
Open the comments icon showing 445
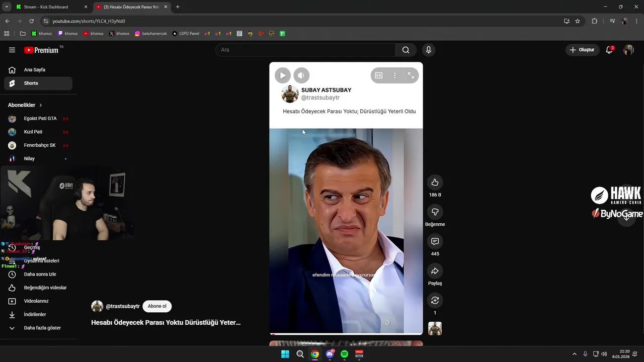click(435, 241)
